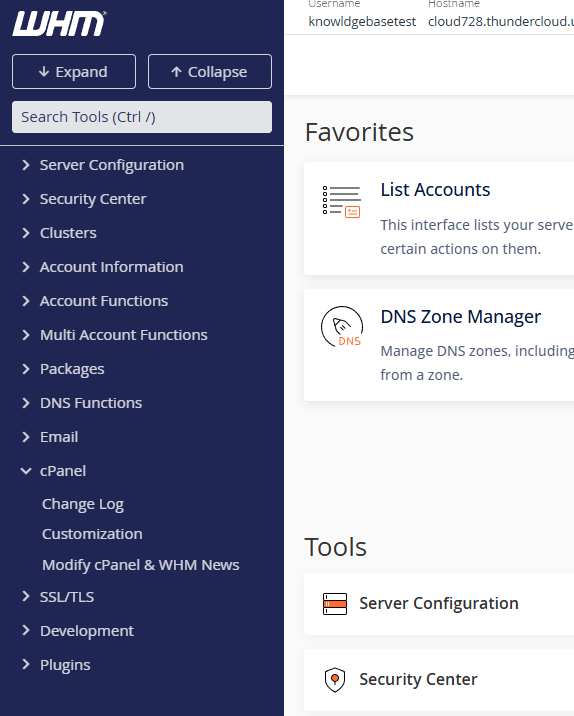574x716 pixels.
Task: Select Account Information menu label
Action: coord(111,267)
